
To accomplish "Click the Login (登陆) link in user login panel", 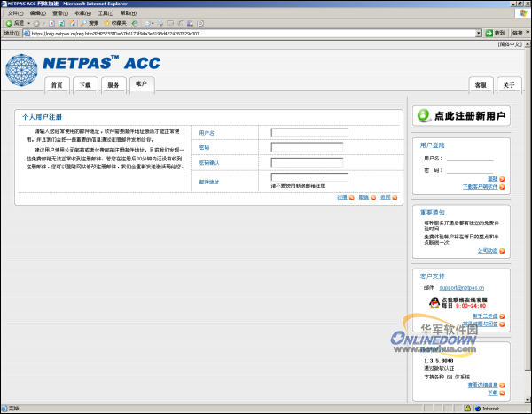I will click(492, 178).
